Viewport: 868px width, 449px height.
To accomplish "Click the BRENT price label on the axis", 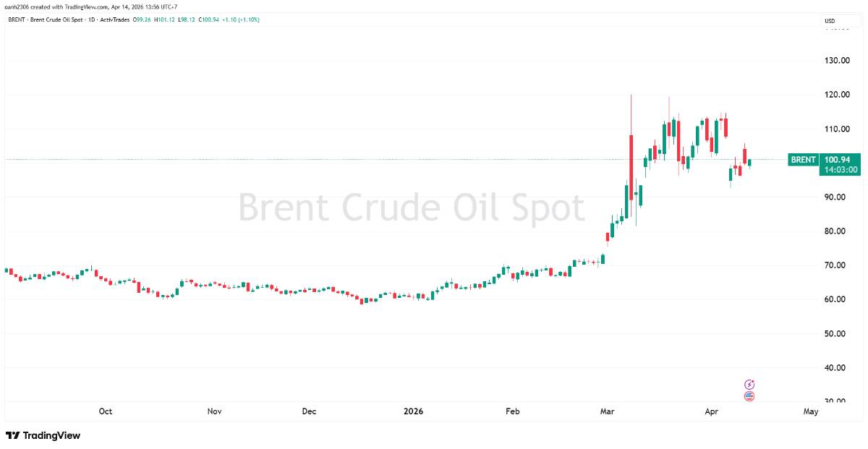I will [839, 159].
